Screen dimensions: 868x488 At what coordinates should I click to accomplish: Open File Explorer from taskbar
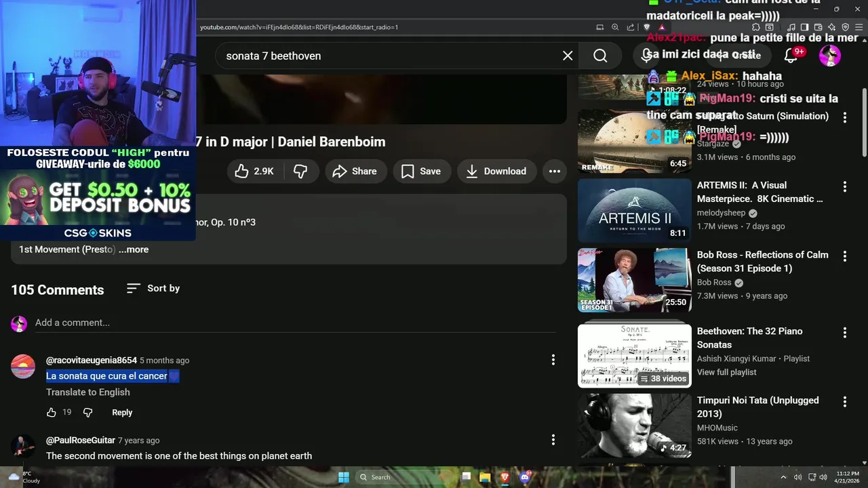(x=485, y=477)
